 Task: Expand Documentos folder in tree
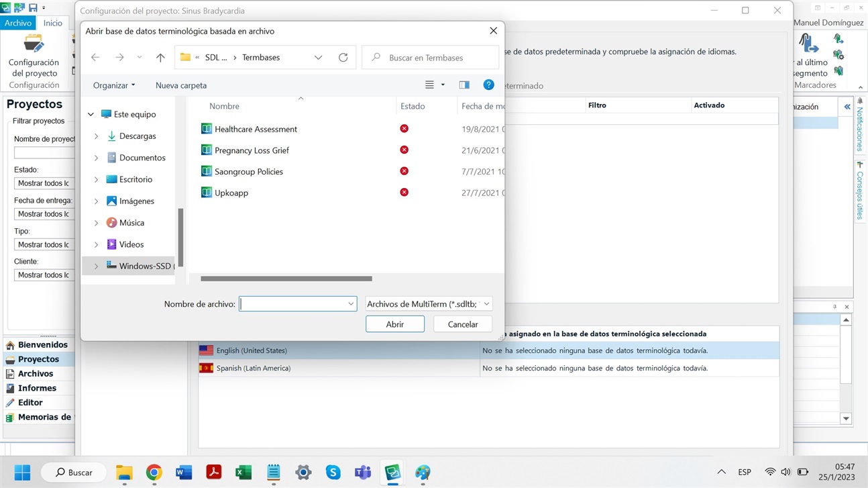96,158
